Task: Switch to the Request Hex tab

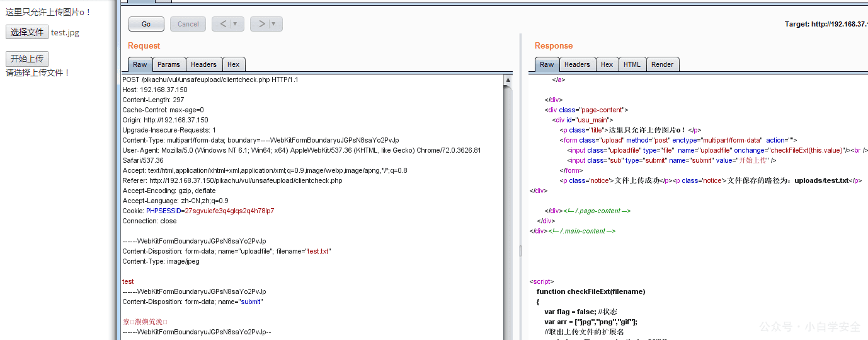Action: [x=234, y=64]
